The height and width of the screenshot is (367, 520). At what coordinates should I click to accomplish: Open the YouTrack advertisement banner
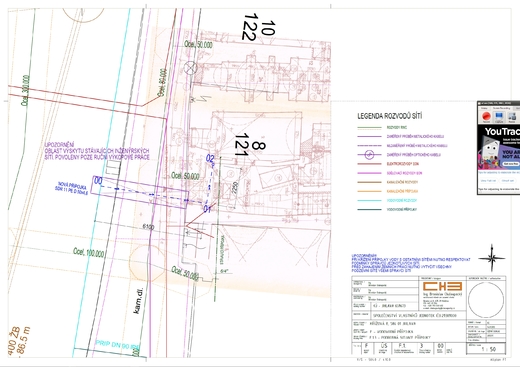click(x=499, y=147)
